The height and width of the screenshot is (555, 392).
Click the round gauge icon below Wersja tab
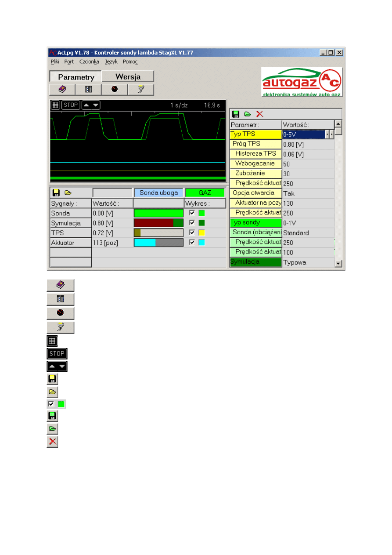(x=115, y=89)
